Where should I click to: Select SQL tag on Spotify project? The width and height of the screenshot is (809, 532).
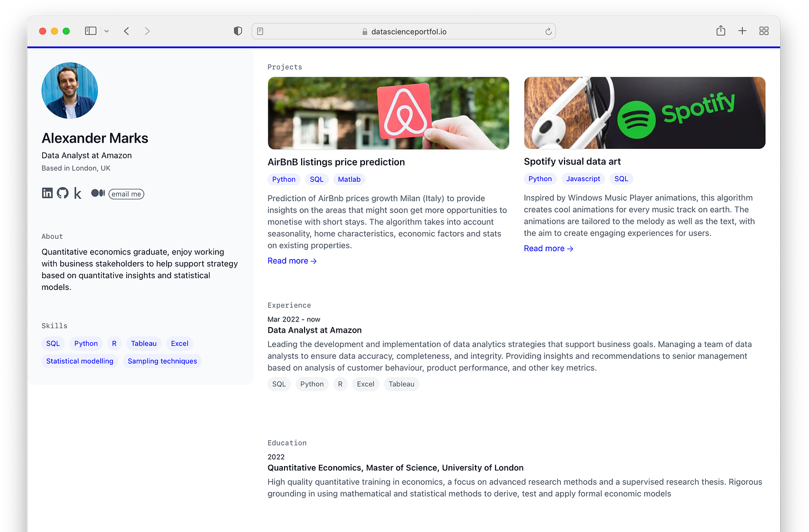pyautogui.click(x=621, y=179)
